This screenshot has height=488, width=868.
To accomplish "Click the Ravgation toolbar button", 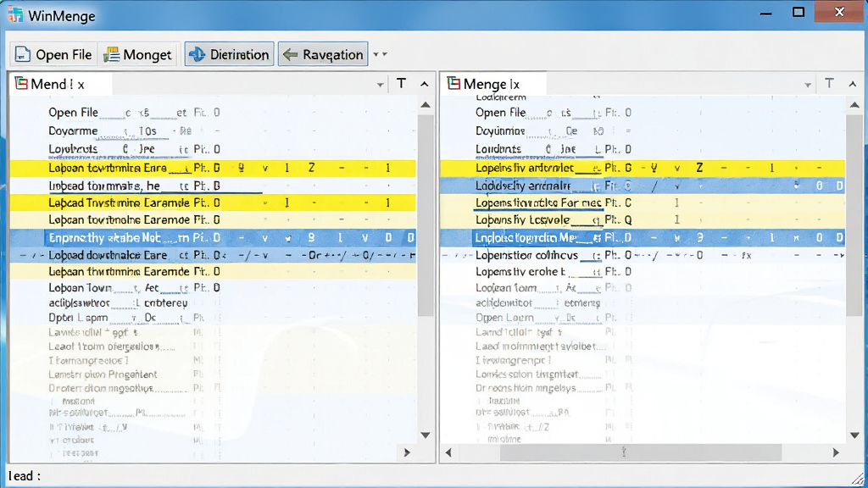I will [323, 54].
